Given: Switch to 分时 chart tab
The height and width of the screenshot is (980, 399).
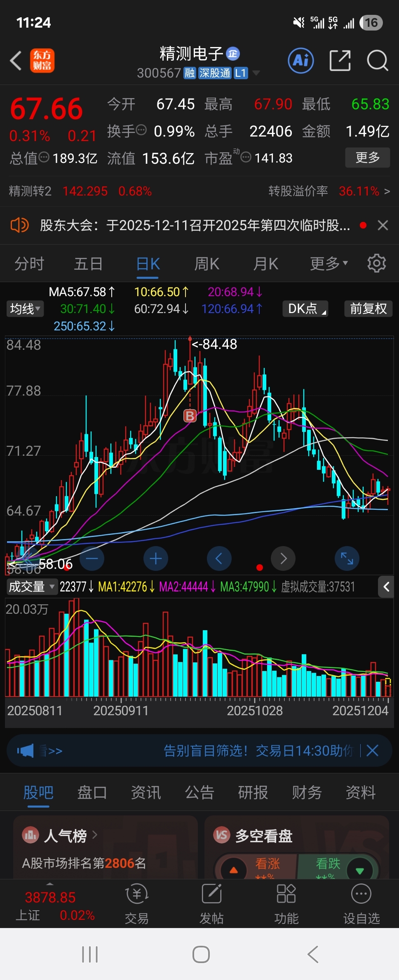Looking at the screenshot, I should click(x=29, y=263).
